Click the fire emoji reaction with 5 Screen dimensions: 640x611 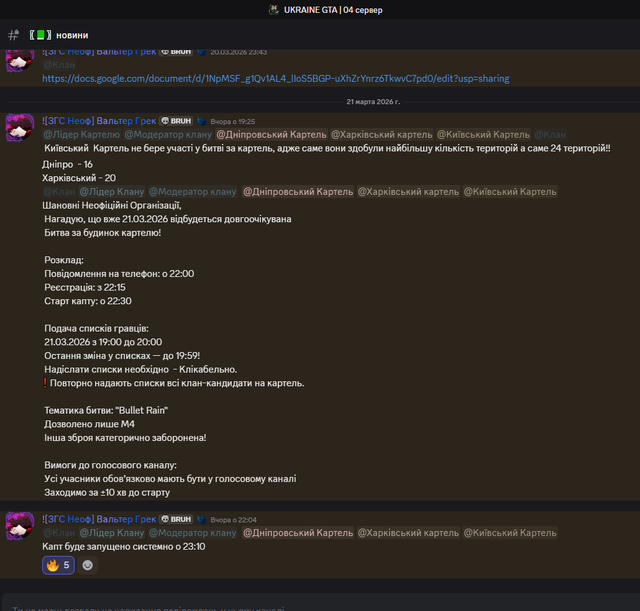[x=58, y=565]
